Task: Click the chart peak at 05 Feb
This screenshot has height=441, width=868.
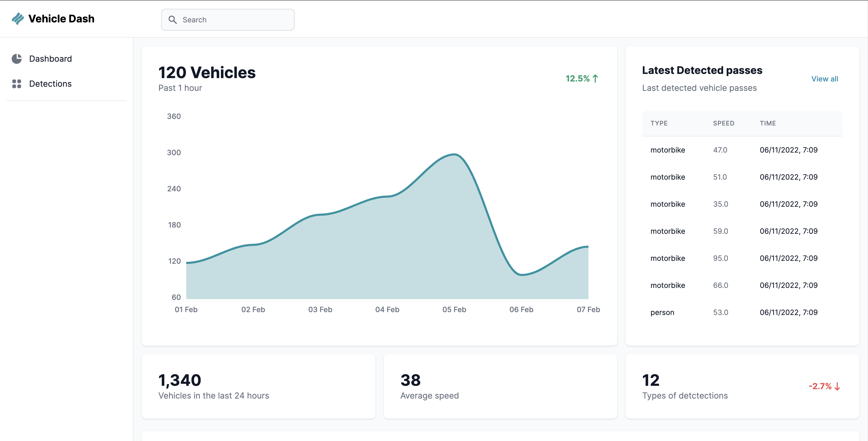Action: tap(454, 155)
